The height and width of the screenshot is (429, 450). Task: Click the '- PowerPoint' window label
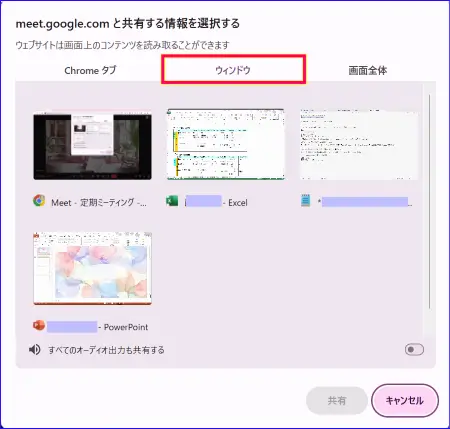pyautogui.click(x=123, y=327)
